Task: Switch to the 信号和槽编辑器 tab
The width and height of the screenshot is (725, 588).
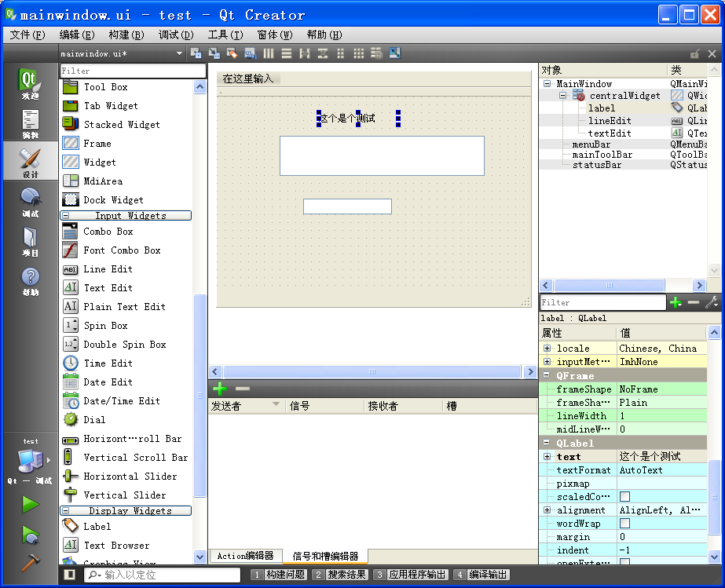Action: 325,556
